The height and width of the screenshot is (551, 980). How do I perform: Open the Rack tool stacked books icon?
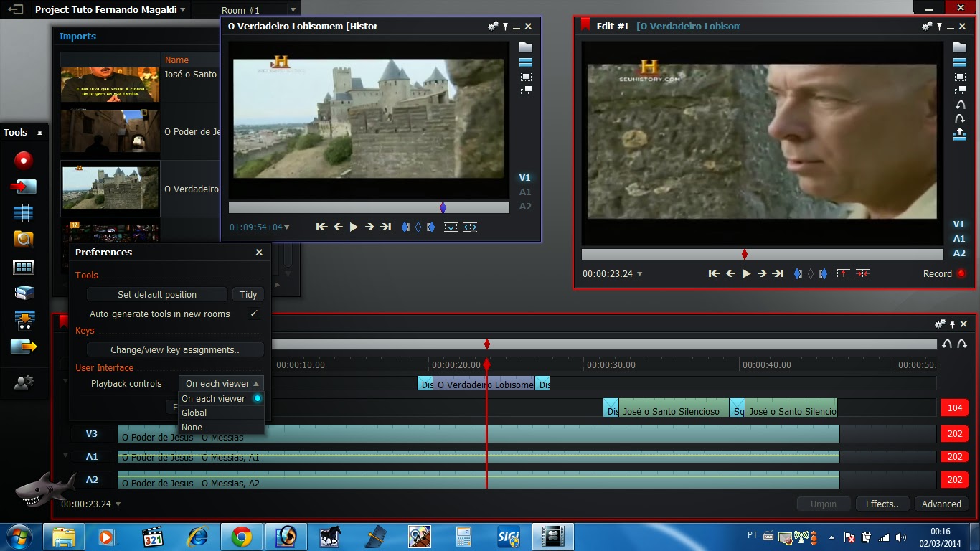[24, 293]
